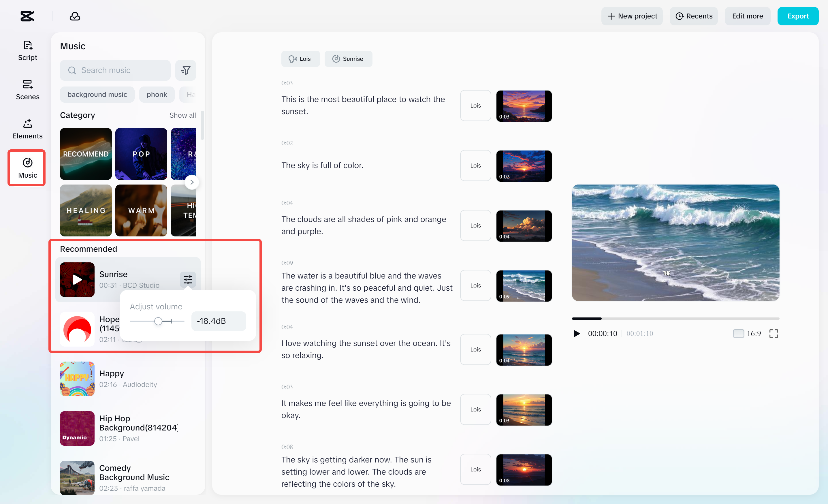Select the background music tag
This screenshot has height=504, width=828.
[x=97, y=94]
